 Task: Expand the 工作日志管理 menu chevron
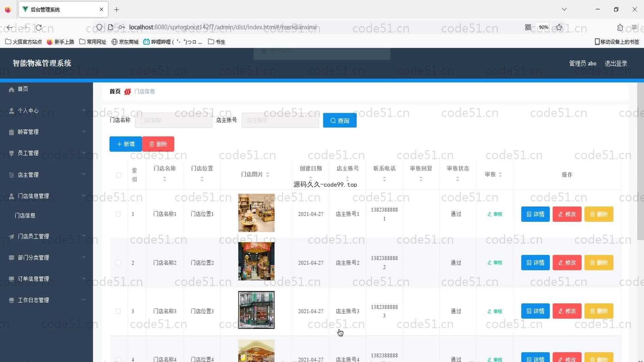pyautogui.click(x=84, y=300)
